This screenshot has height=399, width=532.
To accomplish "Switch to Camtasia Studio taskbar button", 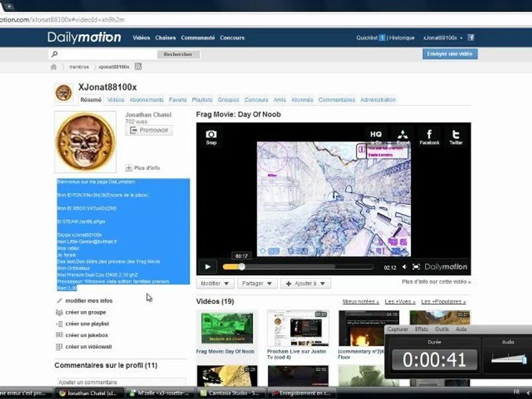I will (x=231, y=393).
